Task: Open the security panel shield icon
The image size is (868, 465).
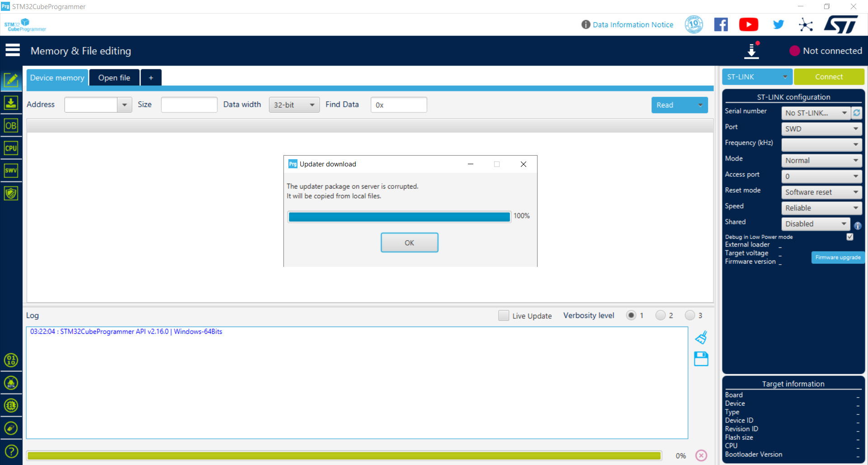Action: 11,193
